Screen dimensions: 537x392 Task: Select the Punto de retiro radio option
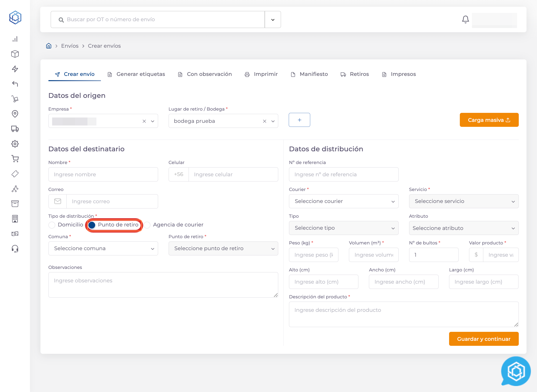[x=92, y=225]
